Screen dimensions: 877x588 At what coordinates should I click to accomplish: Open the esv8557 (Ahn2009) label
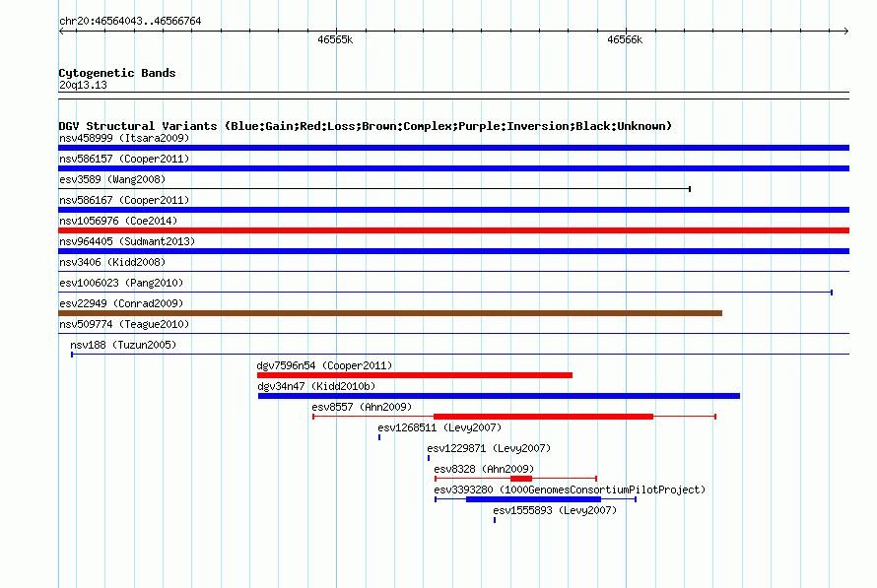click(x=362, y=407)
